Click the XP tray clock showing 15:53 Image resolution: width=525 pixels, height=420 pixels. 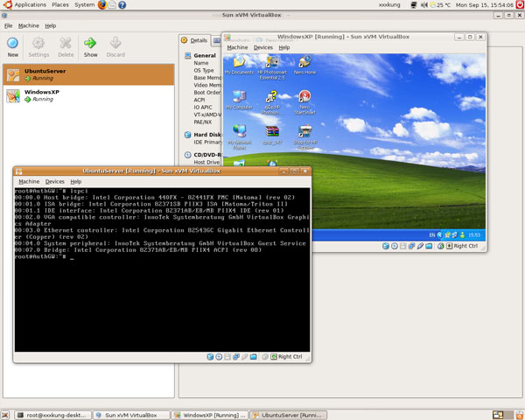point(474,235)
